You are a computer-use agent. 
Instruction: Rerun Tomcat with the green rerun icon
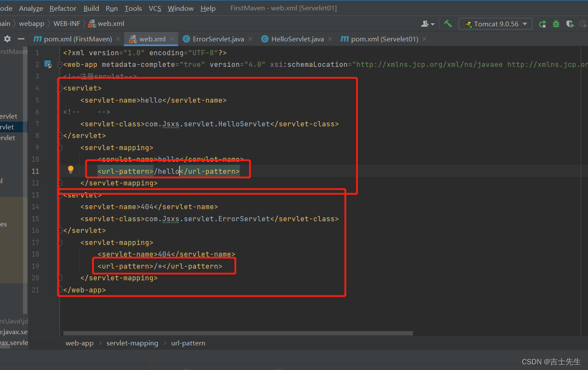(543, 24)
